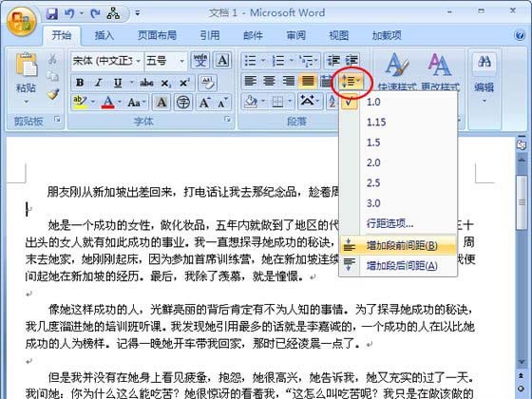Expand the line spacing dropdown button
The image size is (532, 399).
coord(351,82)
